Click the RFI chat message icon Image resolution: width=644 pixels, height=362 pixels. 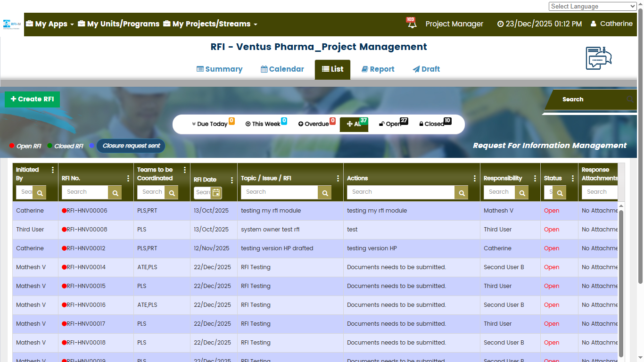[x=598, y=58]
